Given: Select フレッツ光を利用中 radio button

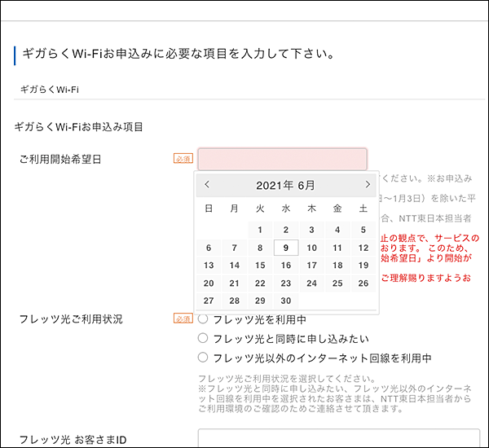Looking at the screenshot, I should (x=203, y=319).
